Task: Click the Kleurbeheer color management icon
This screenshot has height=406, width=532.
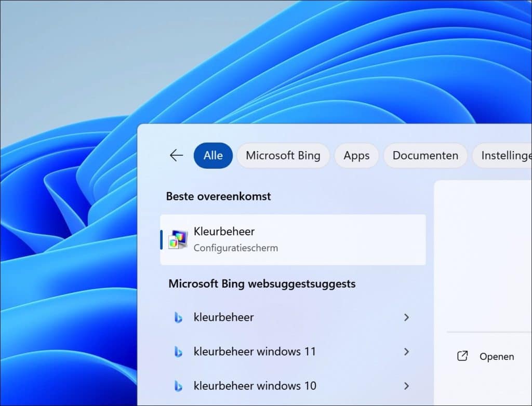Action: [x=178, y=239]
